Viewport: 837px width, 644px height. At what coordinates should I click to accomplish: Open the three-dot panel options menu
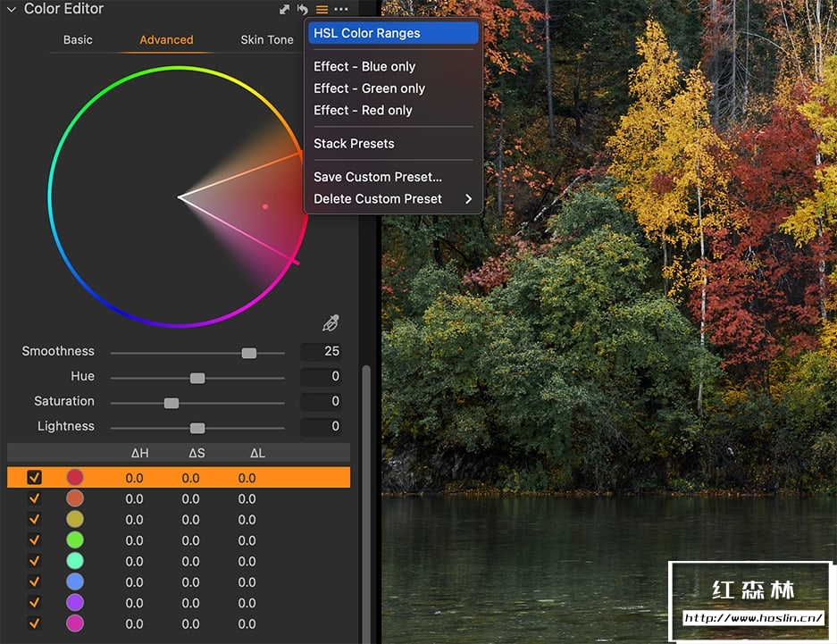click(341, 9)
